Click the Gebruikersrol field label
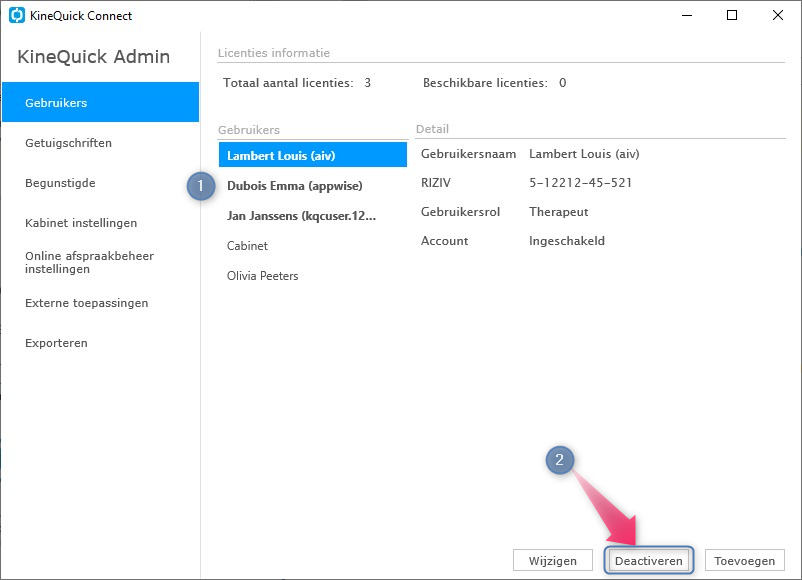This screenshot has width=802, height=580. click(x=460, y=212)
